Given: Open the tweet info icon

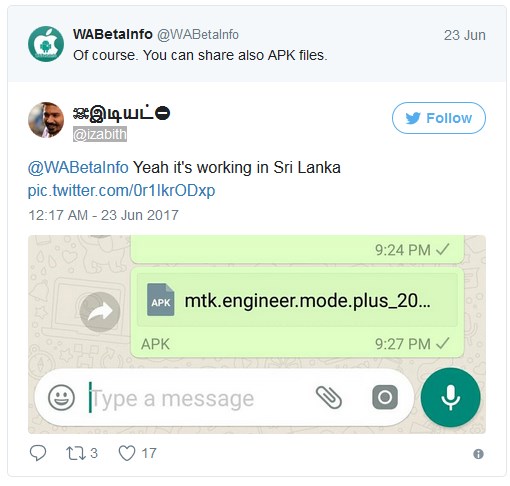Looking at the screenshot, I should [x=478, y=454].
